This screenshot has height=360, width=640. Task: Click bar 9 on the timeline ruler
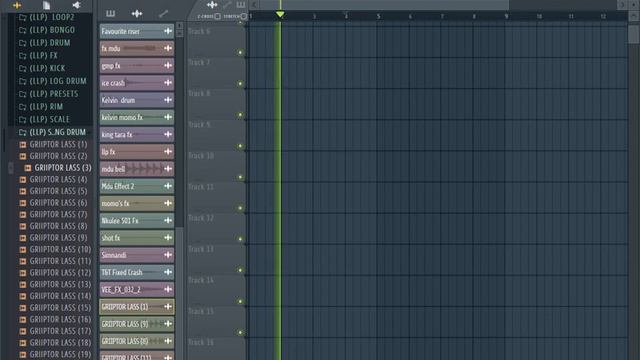(x=506, y=16)
